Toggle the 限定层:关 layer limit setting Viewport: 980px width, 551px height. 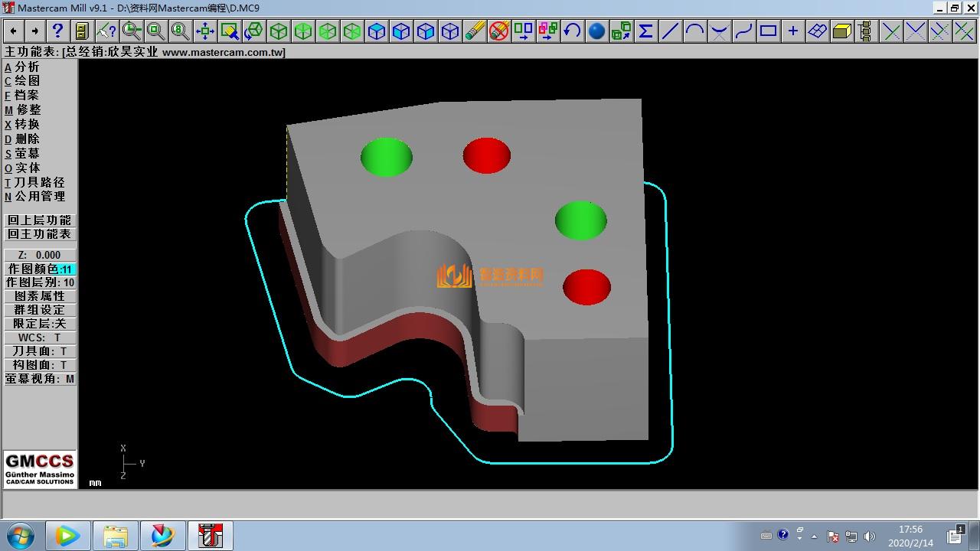pos(40,324)
